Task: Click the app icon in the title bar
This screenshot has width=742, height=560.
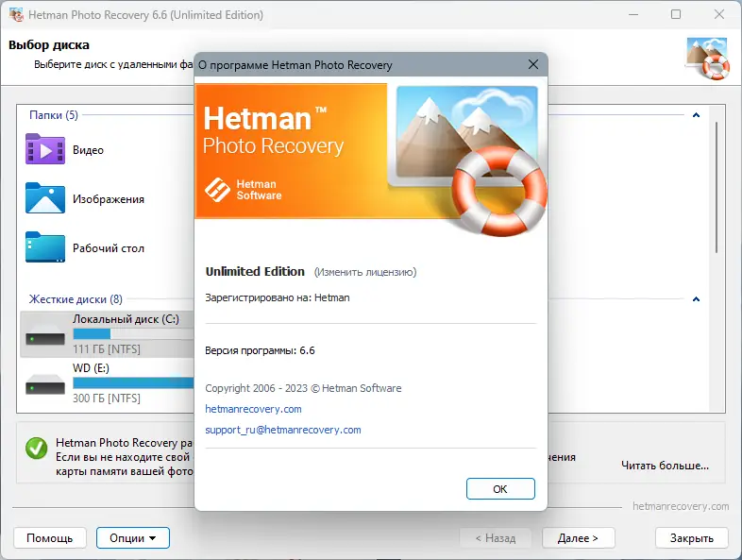Action: [x=16, y=15]
